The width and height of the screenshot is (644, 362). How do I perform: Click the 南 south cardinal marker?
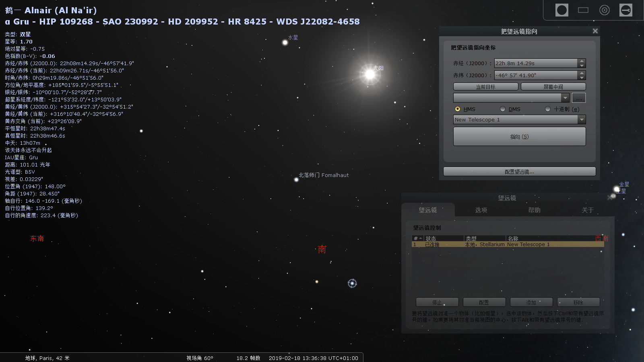click(322, 249)
